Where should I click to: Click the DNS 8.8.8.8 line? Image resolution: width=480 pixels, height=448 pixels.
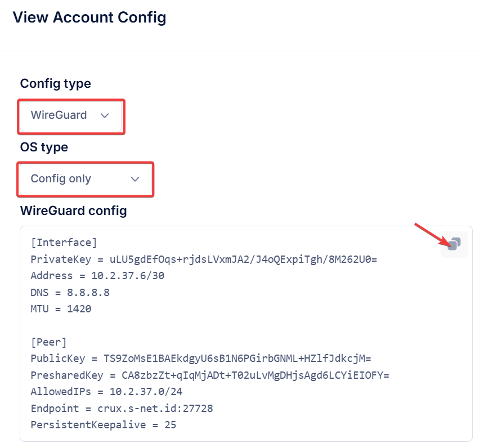pos(70,293)
